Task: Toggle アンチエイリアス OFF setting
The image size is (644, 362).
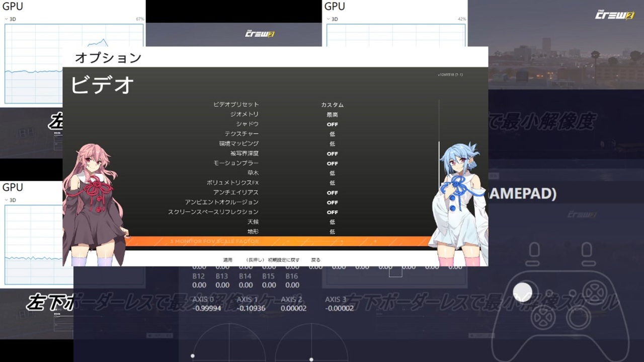Action: click(332, 193)
